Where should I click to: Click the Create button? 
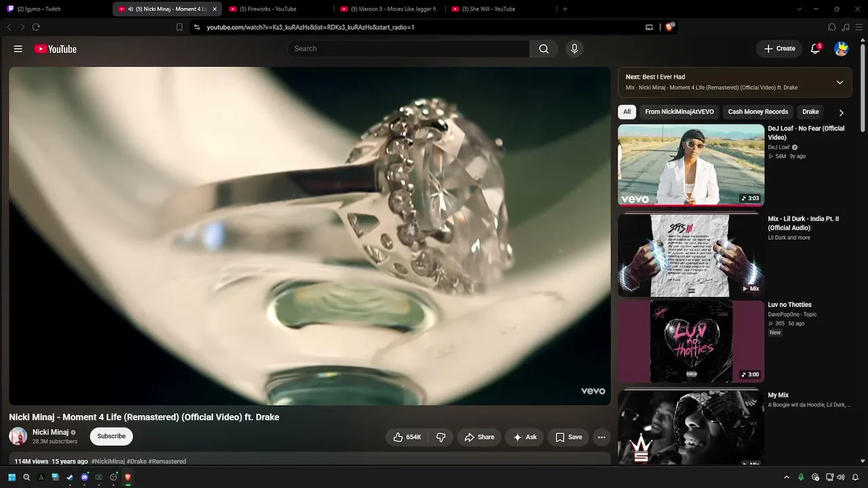(x=779, y=49)
